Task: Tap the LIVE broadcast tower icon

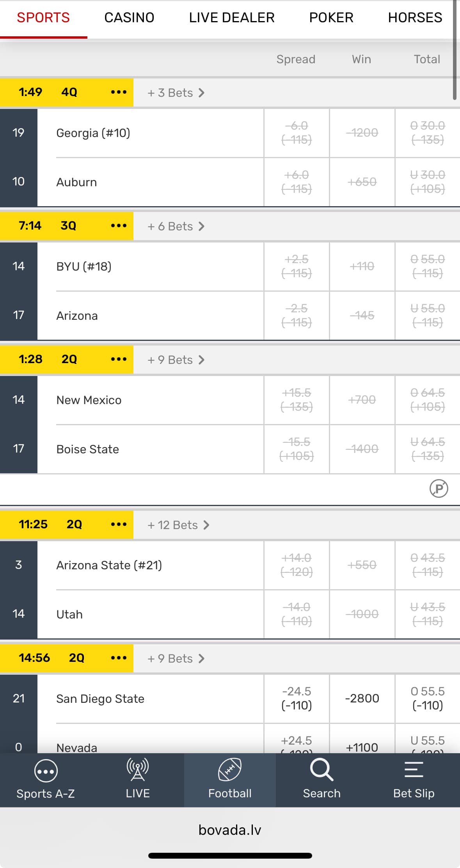Action: (x=137, y=770)
